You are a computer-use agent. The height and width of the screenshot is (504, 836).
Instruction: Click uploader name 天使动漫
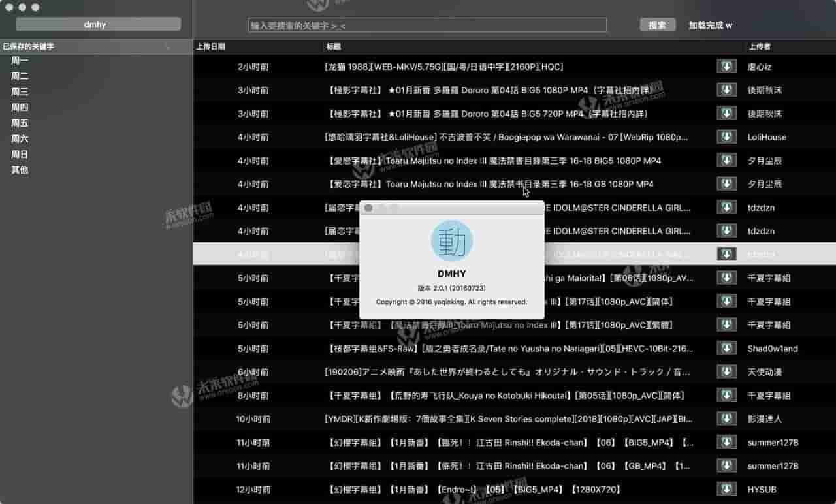tap(765, 372)
